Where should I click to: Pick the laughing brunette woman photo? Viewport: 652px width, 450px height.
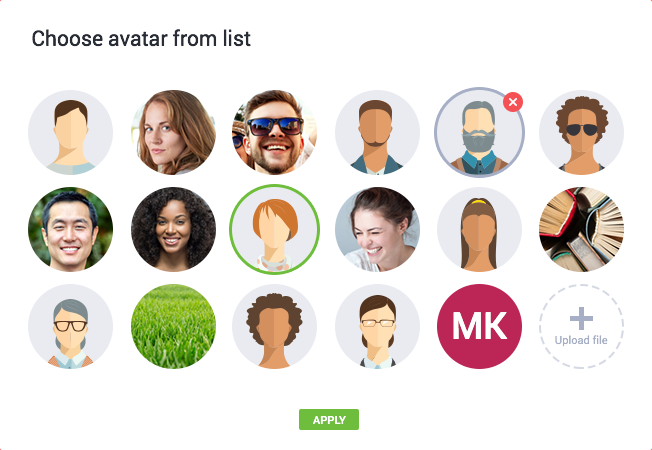pos(377,229)
